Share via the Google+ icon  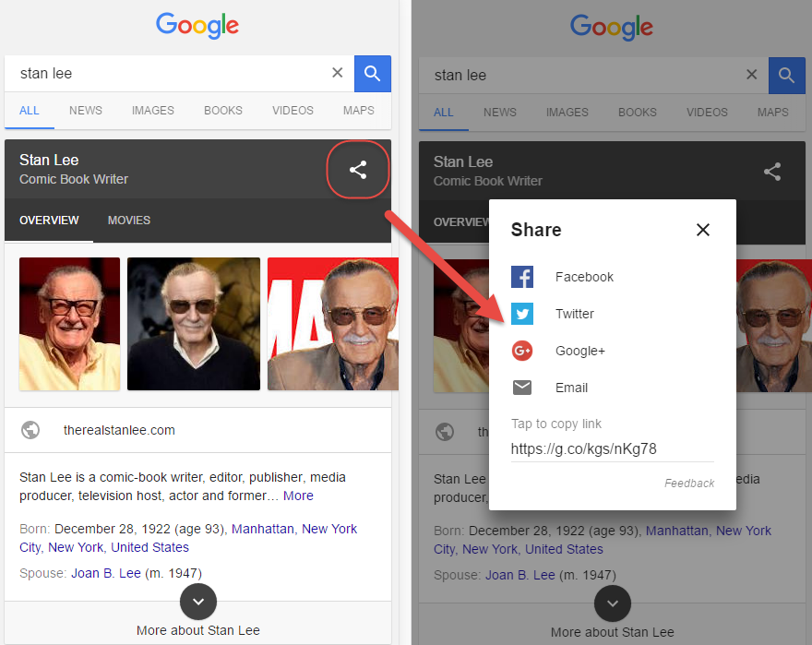[522, 351]
